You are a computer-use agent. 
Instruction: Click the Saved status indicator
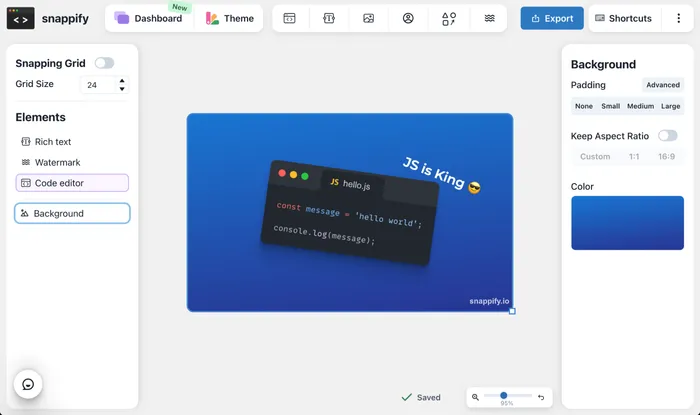pos(421,397)
